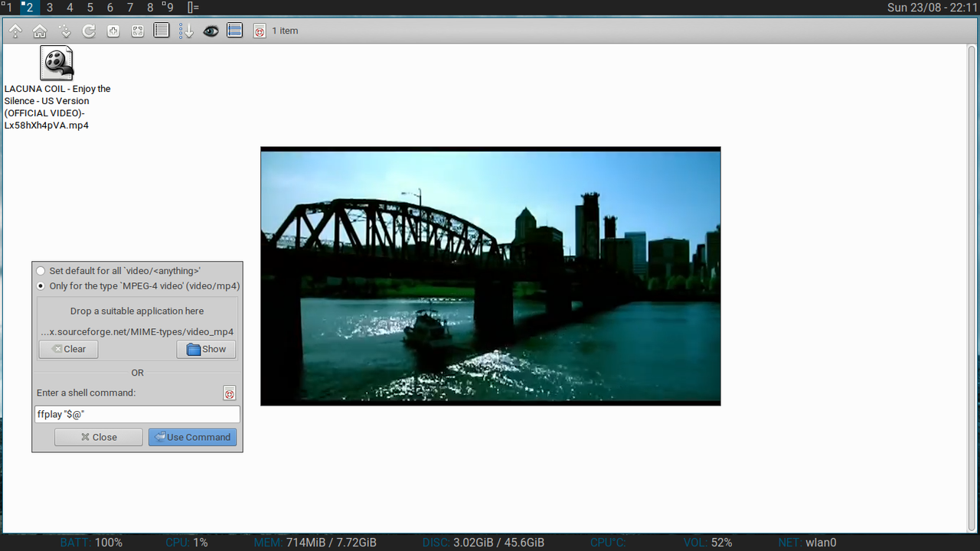The width and height of the screenshot is (980, 551).
Task: Click the auto-size window toolbar icon
Action: (138, 31)
